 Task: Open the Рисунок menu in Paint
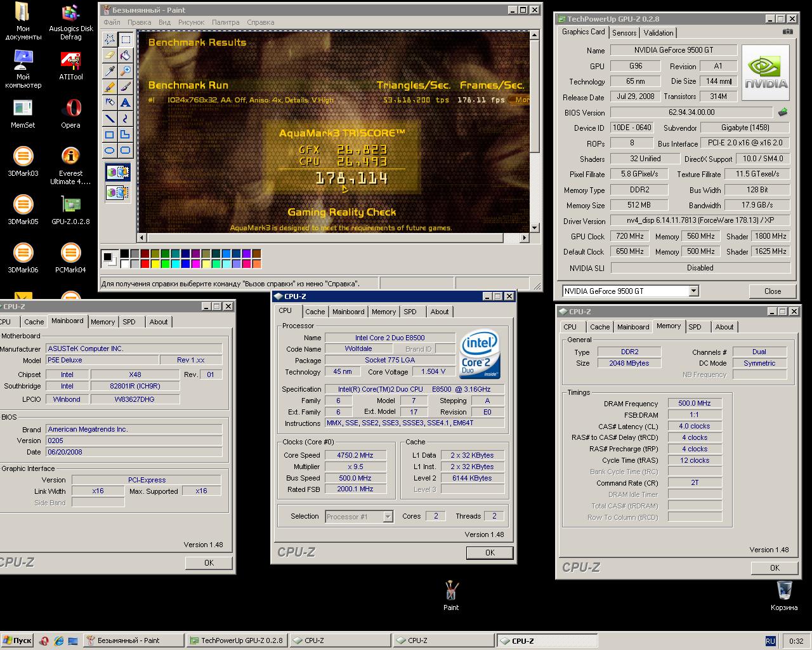191,22
